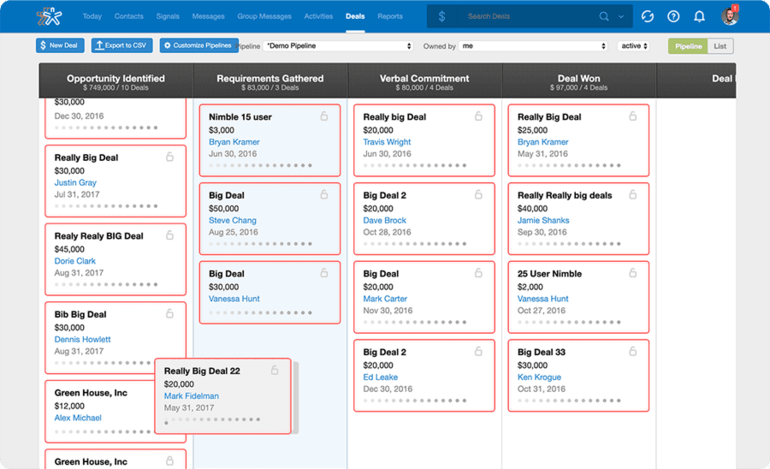The height and width of the screenshot is (469, 770).
Task: Open the Demo Pipeline dropdown
Action: tap(338, 46)
